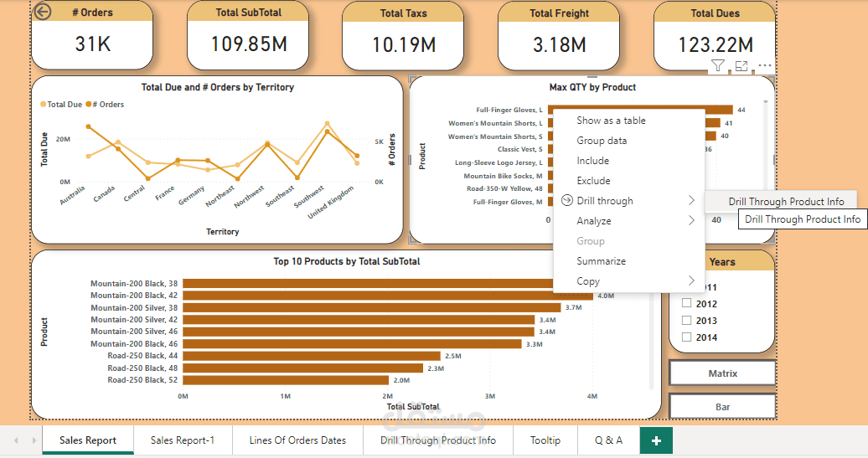
Task: Click the Australia axis label
Action: pyautogui.click(x=73, y=195)
